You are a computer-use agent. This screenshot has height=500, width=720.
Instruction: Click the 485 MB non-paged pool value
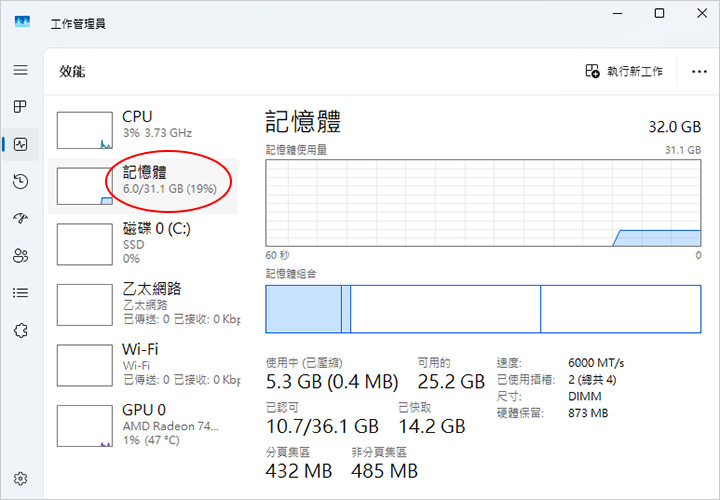tap(385, 471)
